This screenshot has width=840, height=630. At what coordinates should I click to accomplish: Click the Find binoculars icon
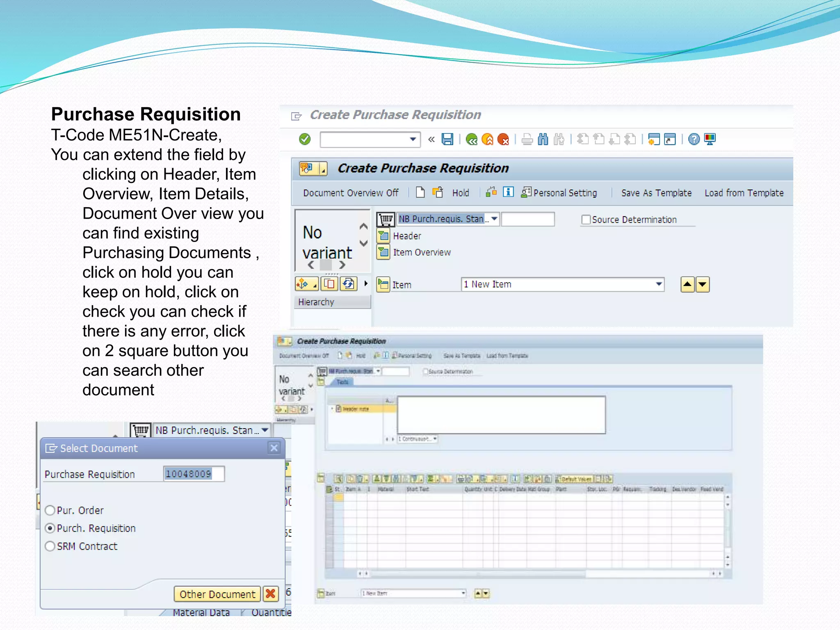pos(543,139)
